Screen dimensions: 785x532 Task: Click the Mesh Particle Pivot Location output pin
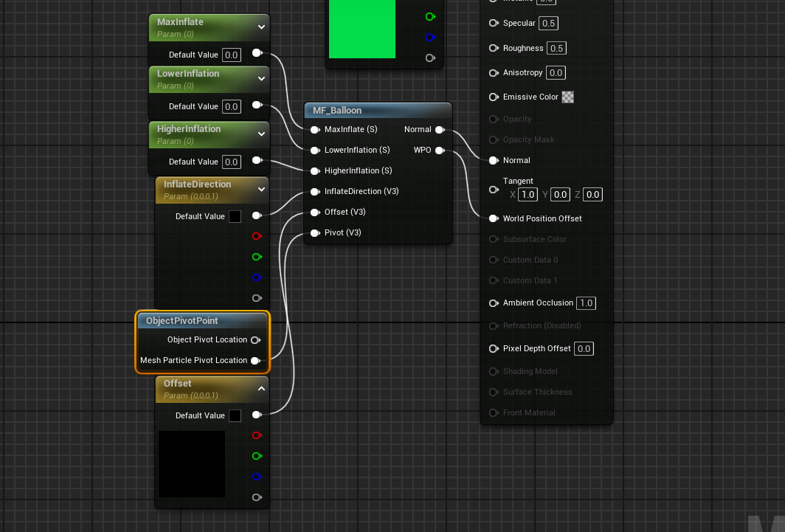(x=255, y=361)
